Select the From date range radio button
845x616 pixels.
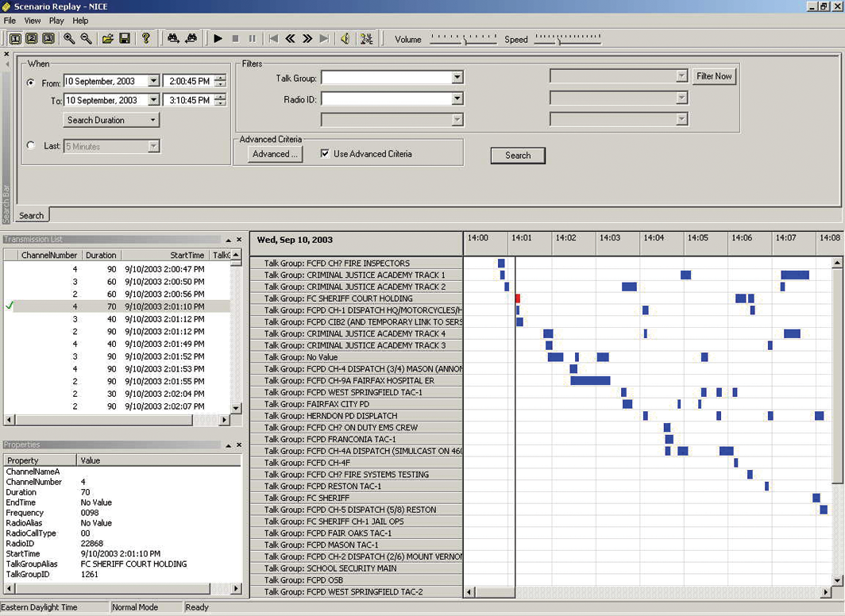tap(31, 83)
